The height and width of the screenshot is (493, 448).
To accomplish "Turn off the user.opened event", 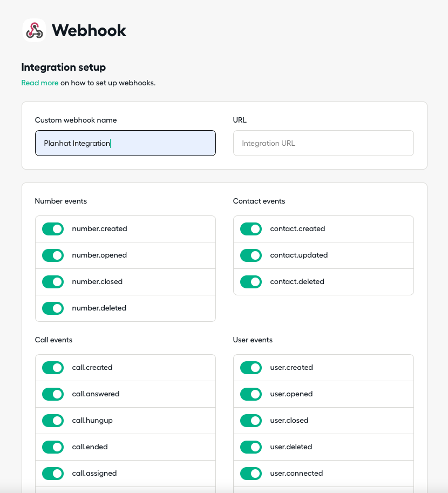I will 251,394.
